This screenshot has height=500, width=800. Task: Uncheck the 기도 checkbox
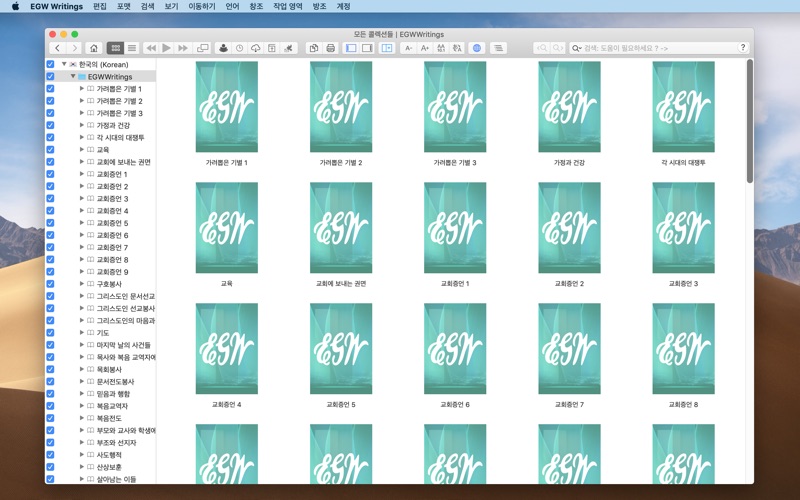coord(50,333)
